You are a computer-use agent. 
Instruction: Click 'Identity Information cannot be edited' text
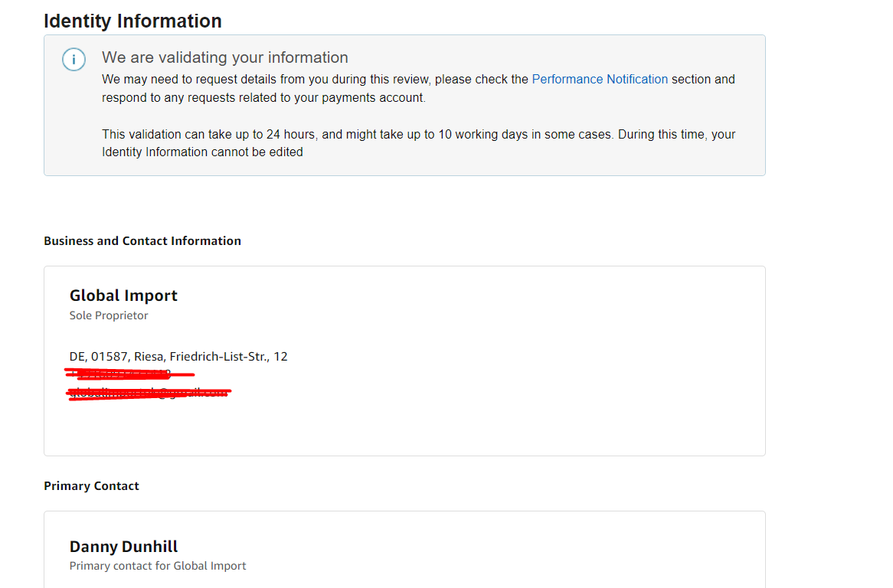click(x=202, y=152)
